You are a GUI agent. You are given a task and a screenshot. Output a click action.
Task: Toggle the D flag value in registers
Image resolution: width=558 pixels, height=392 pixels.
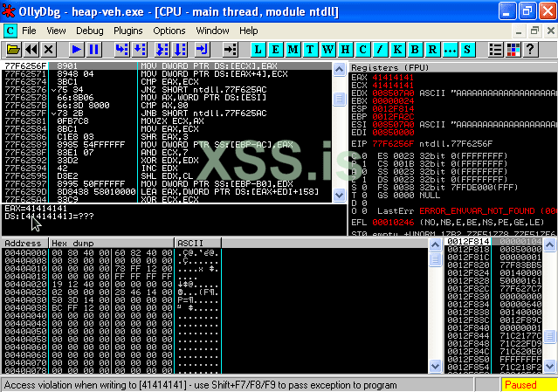[364, 203]
